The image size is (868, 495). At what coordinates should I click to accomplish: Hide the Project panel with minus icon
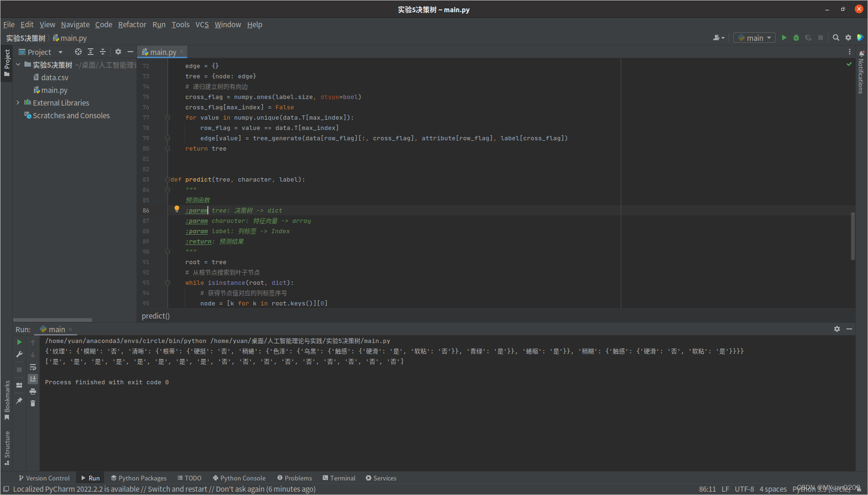[130, 52]
